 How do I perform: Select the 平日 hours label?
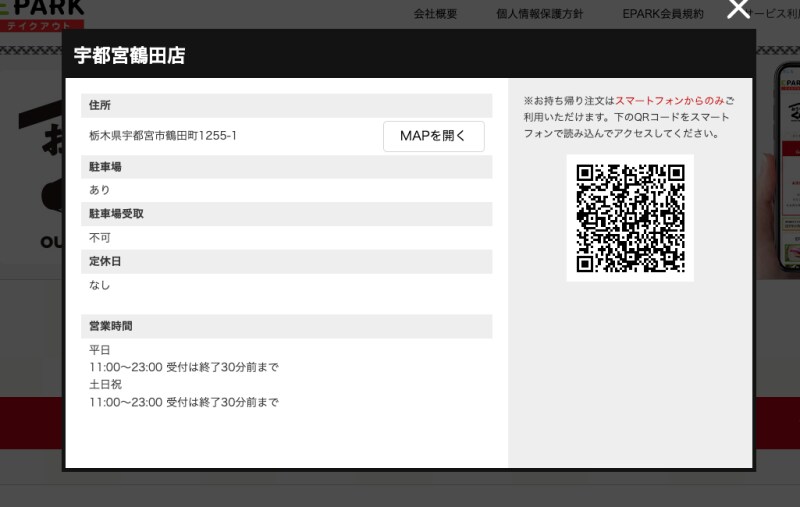coord(99,350)
